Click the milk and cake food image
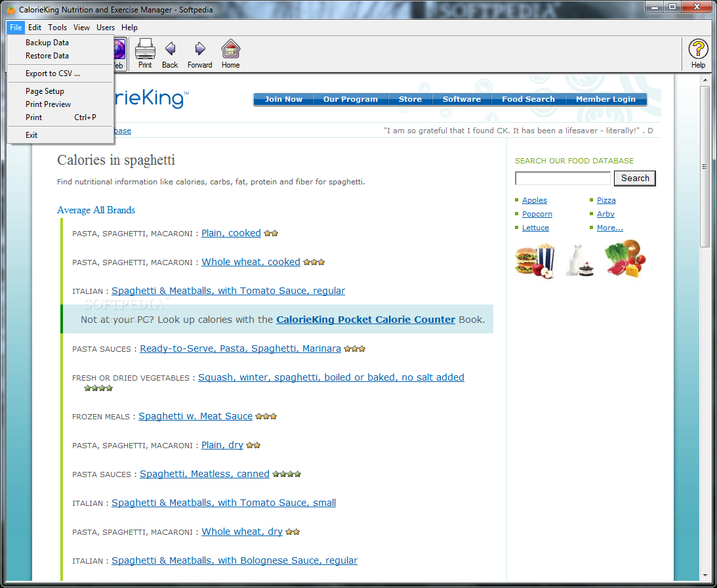 coord(579,261)
